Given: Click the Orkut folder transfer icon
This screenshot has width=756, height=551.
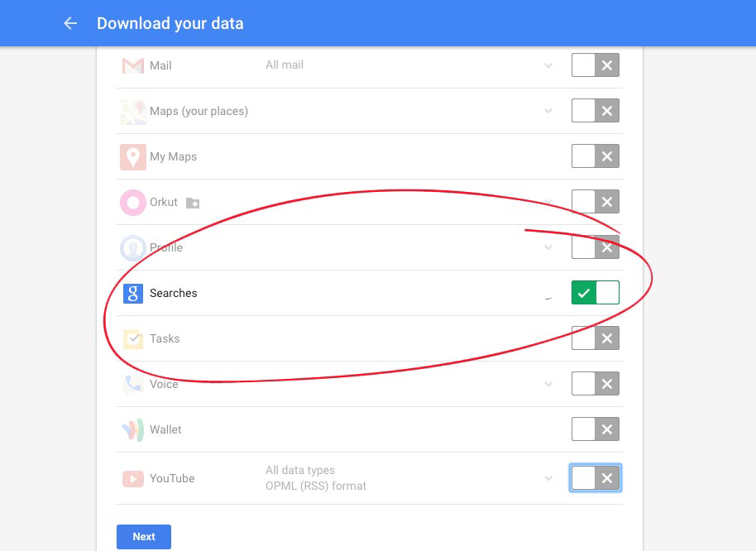Looking at the screenshot, I should click(193, 203).
